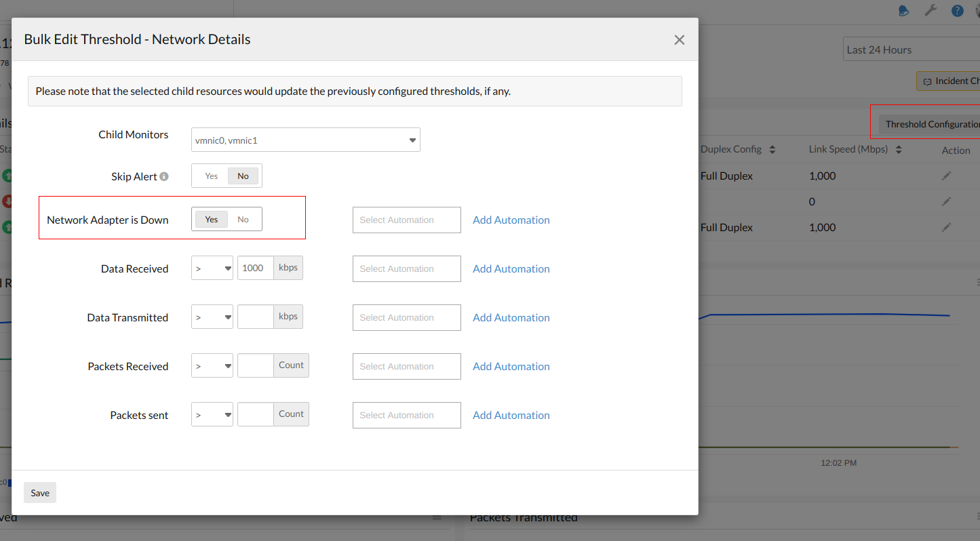
Task: Sort by the Duplex Config column arrows
Action: [x=772, y=149]
